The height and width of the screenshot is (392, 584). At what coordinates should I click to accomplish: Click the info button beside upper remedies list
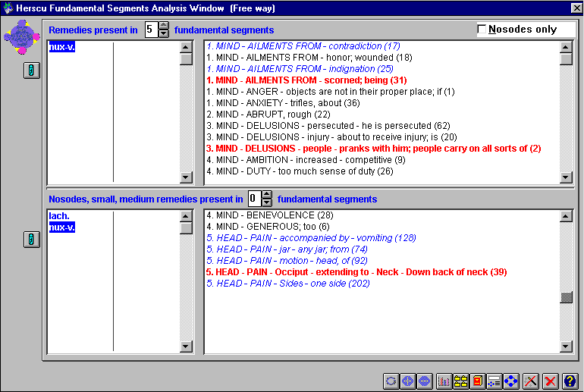[x=32, y=71]
